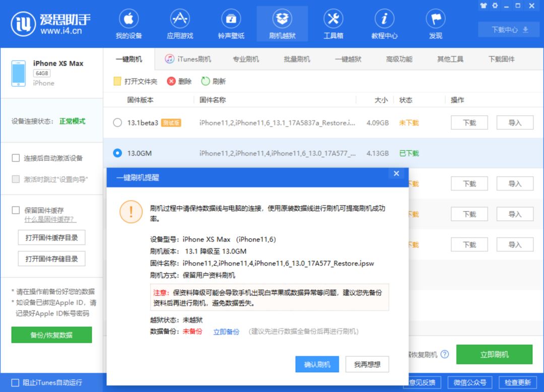Screen dimensions: 544x392
Task: Open settings gear in title bar
Action: (x=495, y=6)
